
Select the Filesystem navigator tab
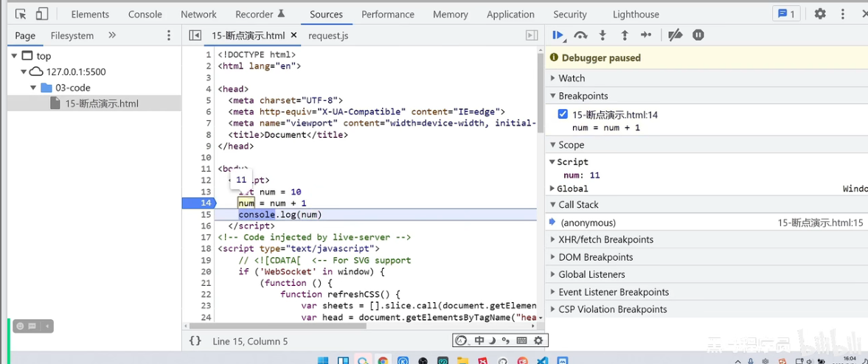pyautogui.click(x=72, y=36)
